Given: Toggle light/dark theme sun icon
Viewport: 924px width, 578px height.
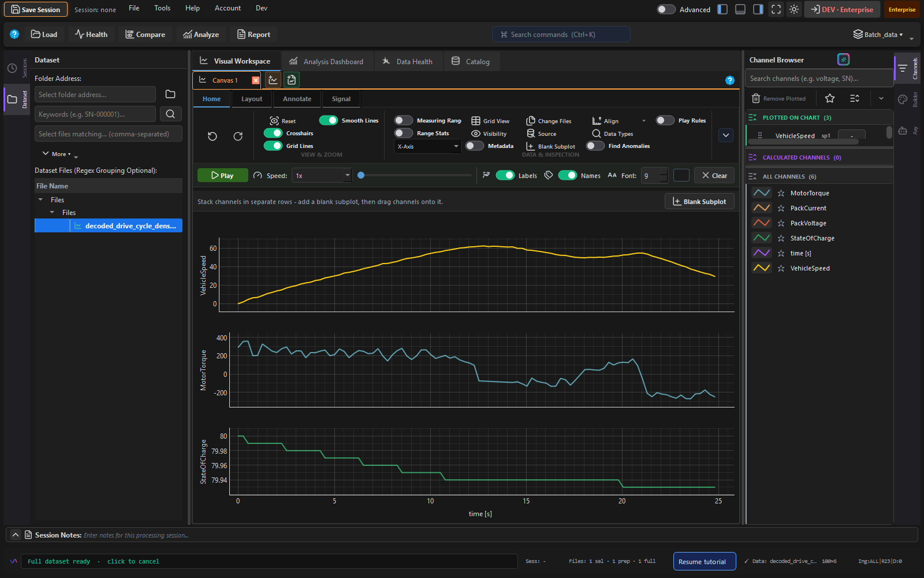Looking at the screenshot, I should click(794, 9).
